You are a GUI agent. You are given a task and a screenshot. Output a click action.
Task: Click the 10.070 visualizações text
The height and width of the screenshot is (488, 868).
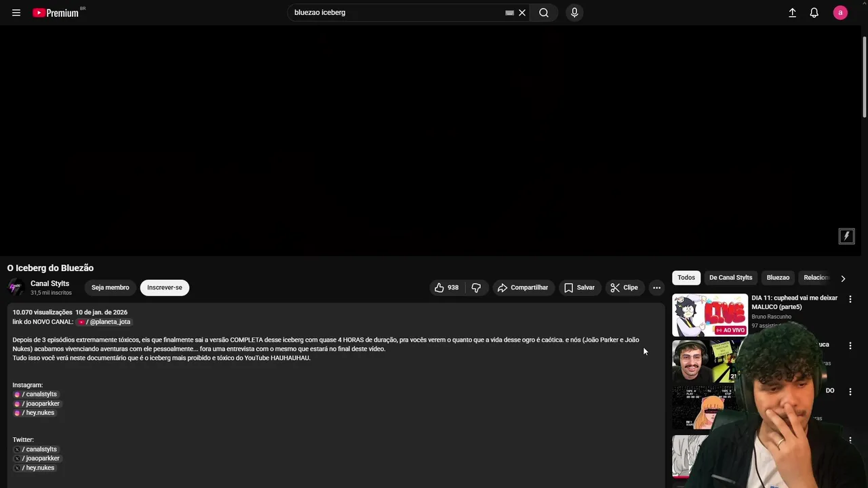click(x=42, y=312)
